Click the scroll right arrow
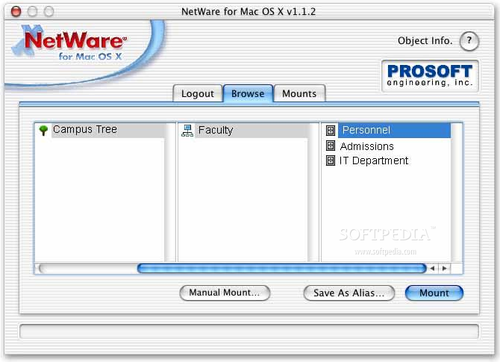Image resolution: width=500 pixels, height=362 pixels. pos(444,268)
